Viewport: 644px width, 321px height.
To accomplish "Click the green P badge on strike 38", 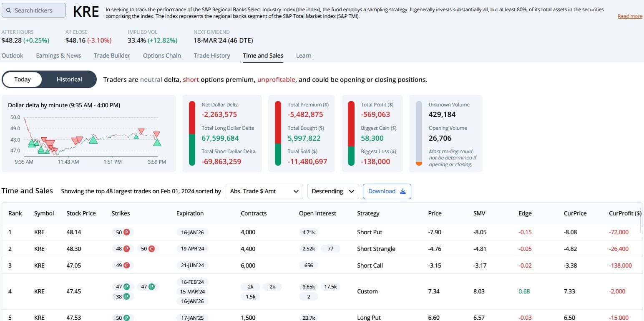I will click(126, 296).
